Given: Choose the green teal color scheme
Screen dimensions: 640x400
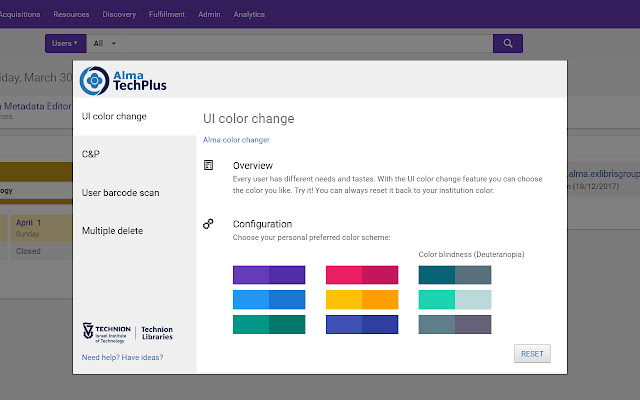Looking at the screenshot, I should coord(269,324).
